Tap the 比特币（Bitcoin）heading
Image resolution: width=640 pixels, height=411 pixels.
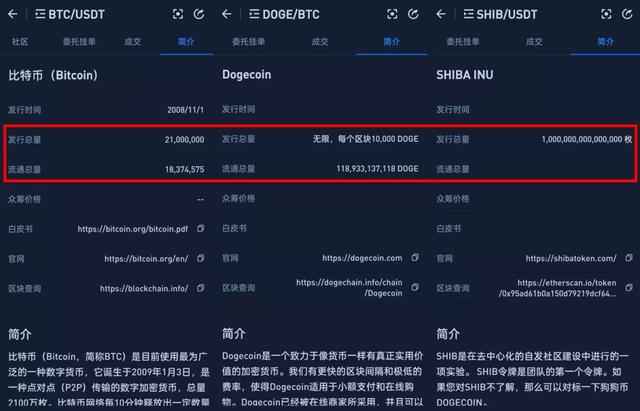(53, 75)
